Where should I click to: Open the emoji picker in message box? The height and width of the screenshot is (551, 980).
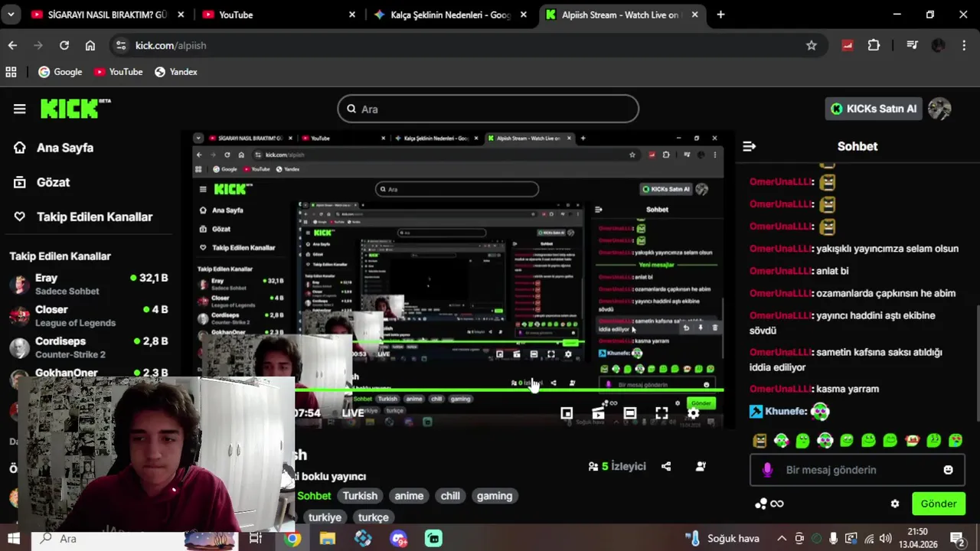[x=948, y=470]
